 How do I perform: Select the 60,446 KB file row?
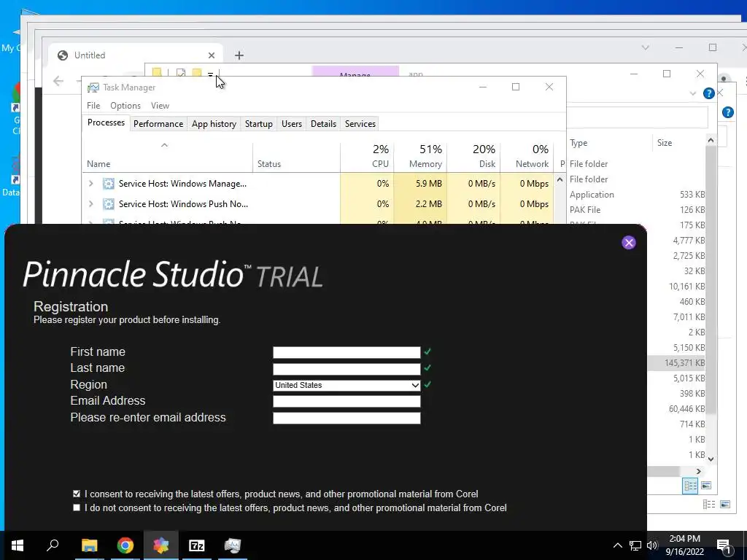[x=676, y=409]
